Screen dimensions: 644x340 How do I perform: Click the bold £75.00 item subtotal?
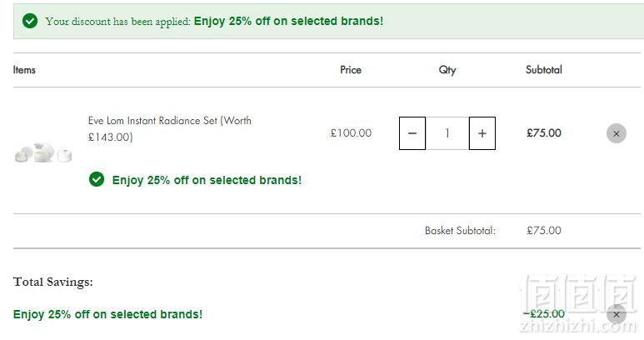(x=544, y=133)
